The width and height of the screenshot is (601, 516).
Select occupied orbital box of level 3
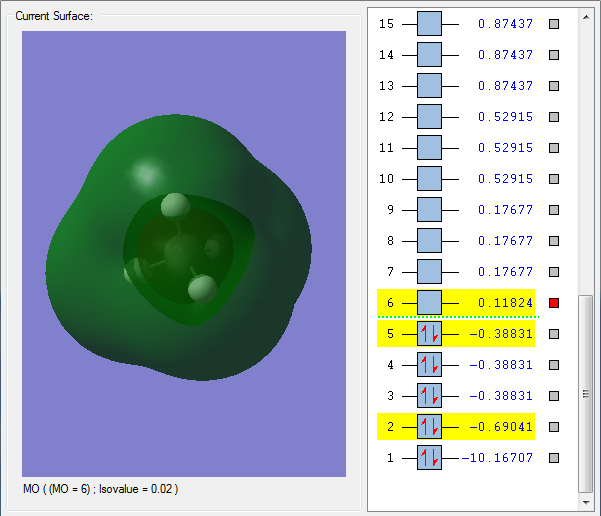click(429, 396)
